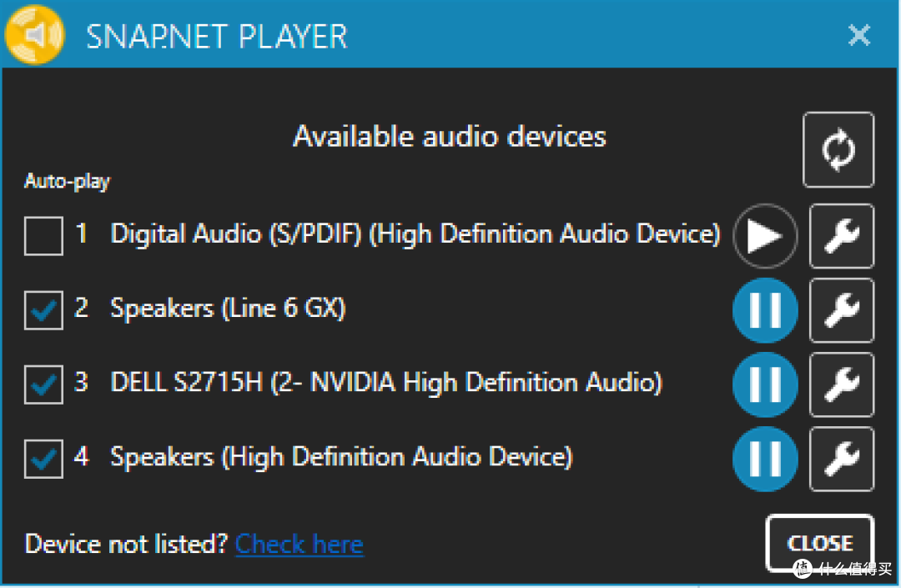Open wrench settings for Speakers (Line 6 GX)

pos(842,311)
